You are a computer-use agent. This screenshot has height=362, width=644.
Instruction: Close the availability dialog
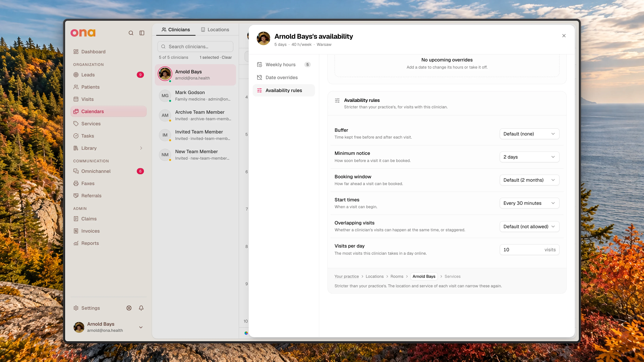[x=564, y=36]
